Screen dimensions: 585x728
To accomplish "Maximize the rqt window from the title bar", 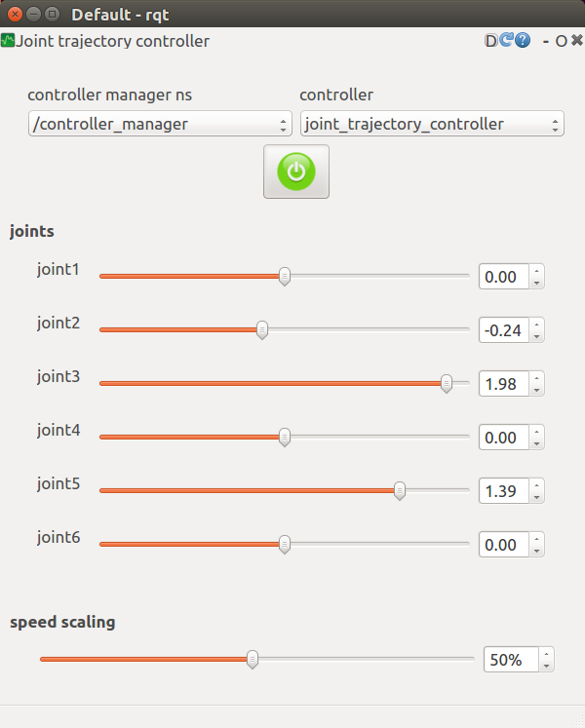I will (52, 15).
